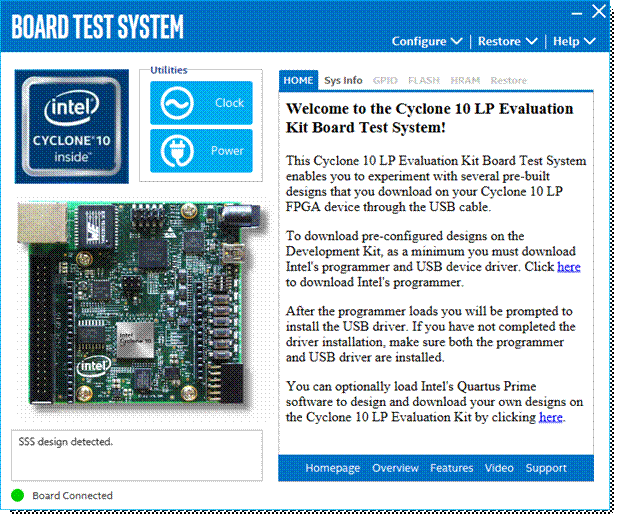Select the HOME tab
This screenshot has height=523, width=623.
tap(298, 81)
